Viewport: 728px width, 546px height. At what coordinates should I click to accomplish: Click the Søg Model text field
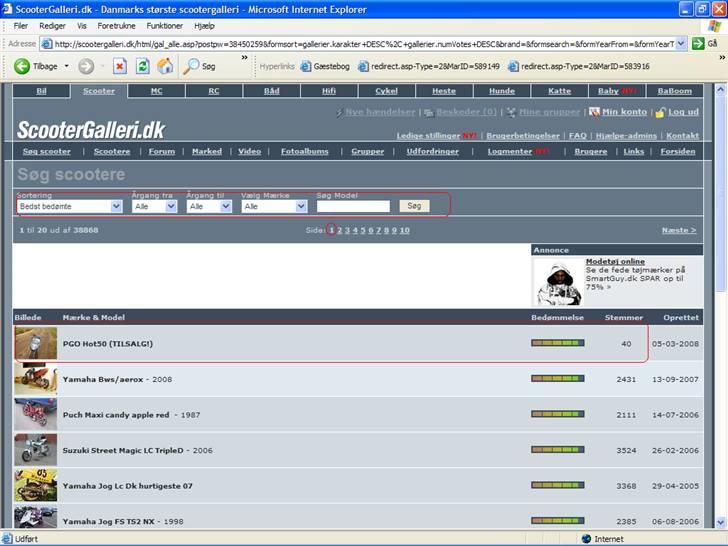coord(353,206)
